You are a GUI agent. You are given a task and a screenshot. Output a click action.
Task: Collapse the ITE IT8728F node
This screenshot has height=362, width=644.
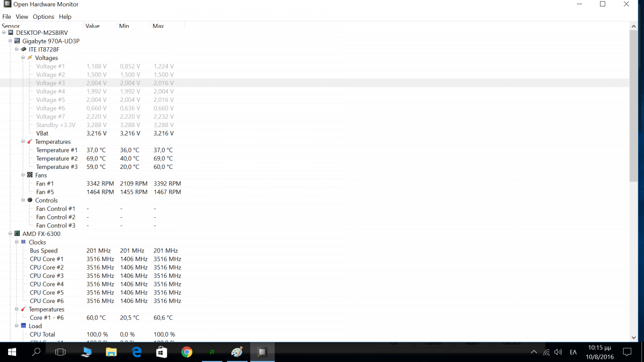pos(17,49)
